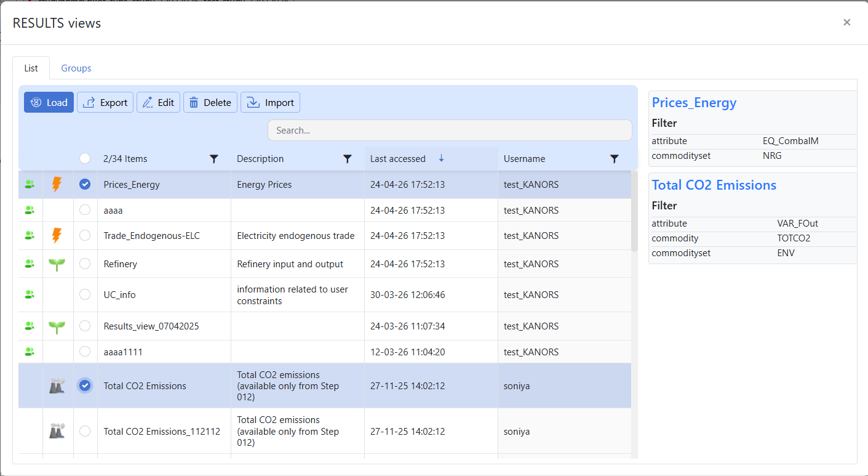
Task: Click the lightning bolt icon for Prices_Energy
Action: 57,184
